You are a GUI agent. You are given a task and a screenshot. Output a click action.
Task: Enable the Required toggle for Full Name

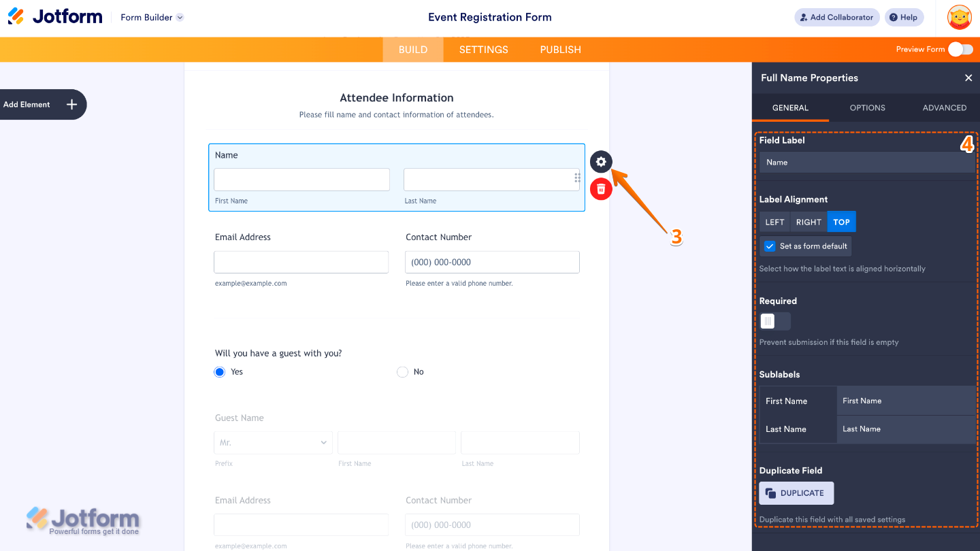(774, 320)
